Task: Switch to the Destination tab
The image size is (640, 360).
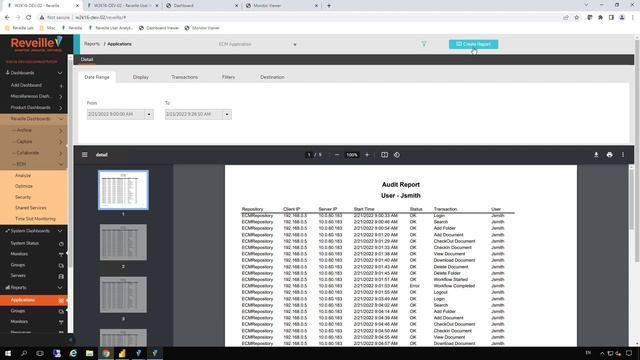Action: (272, 77)
